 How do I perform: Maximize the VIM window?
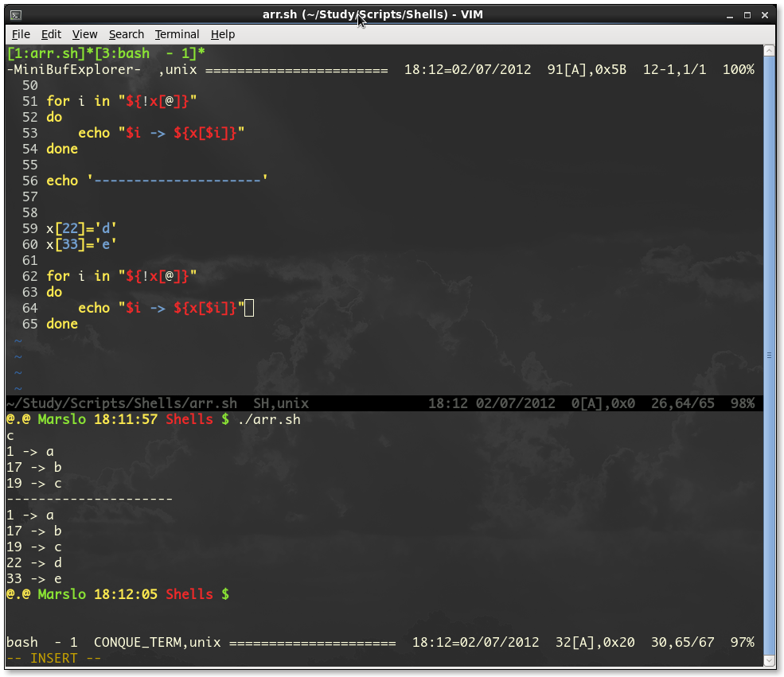click(747, 15)
